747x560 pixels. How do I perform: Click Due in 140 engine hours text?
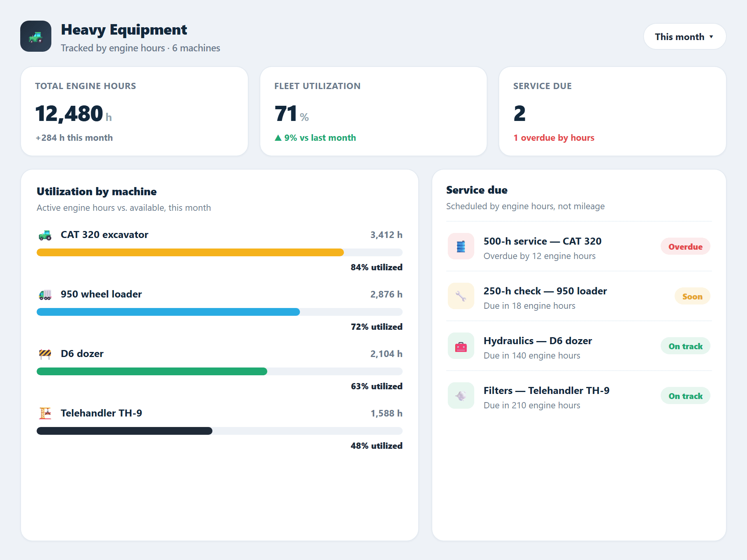tap(531, 355)
